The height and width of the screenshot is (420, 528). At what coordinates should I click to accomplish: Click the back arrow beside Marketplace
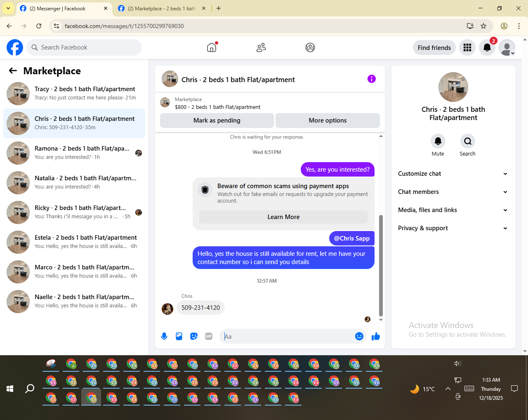(x=13, y=71)
